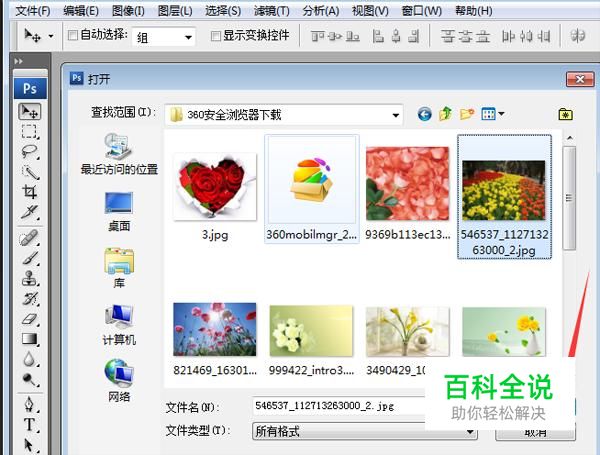Select the 3490429 yellow flower vase image
This screenshot has width=600, height=455.
pos(408,331)
